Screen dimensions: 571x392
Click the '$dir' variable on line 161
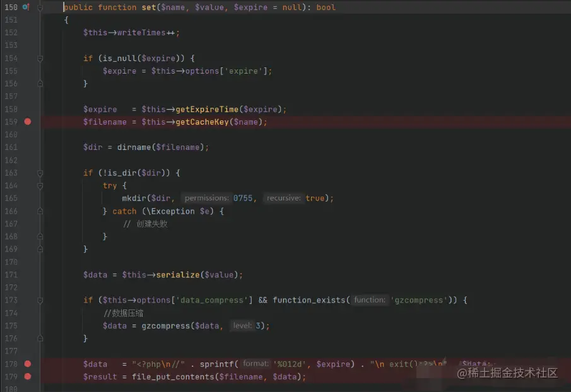tap(93, 147)
